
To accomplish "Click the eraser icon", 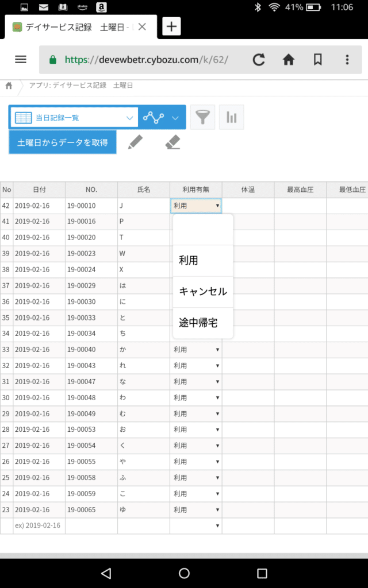I will click(x=172, y=142).
